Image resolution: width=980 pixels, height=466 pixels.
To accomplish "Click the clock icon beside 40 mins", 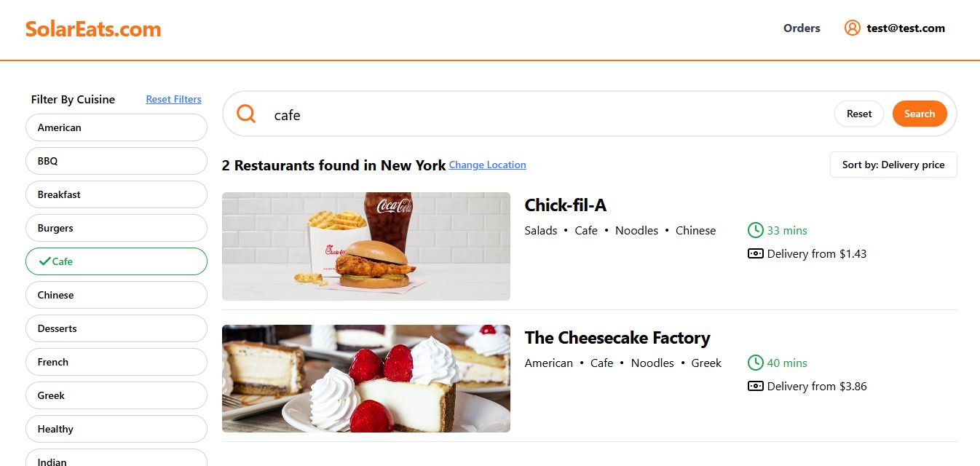I will [756, 363].
